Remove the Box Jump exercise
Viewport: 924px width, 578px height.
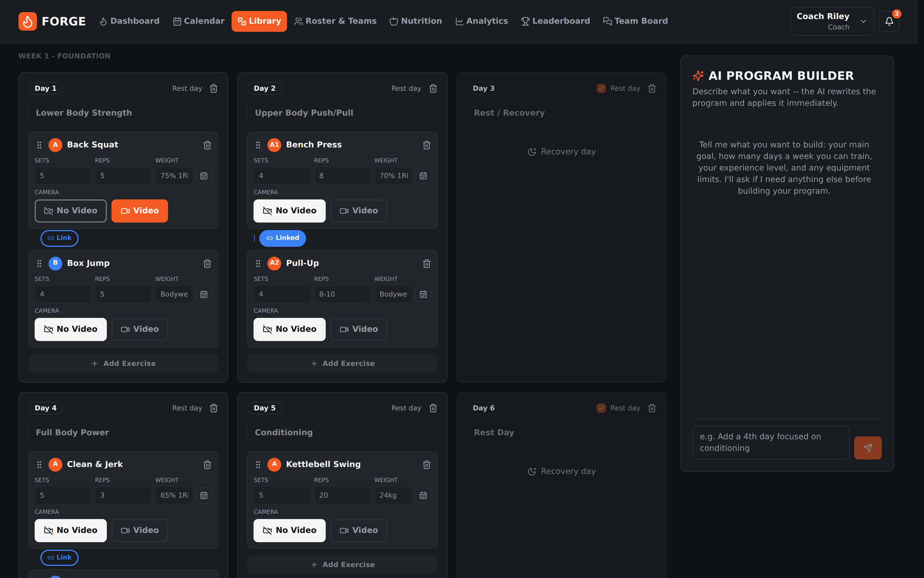click(x=207, y=263)
